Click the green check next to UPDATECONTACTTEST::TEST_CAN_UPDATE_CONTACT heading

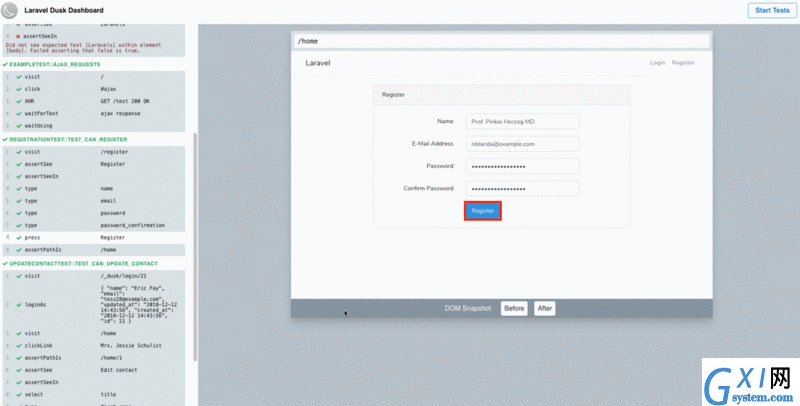pos(5,264)
